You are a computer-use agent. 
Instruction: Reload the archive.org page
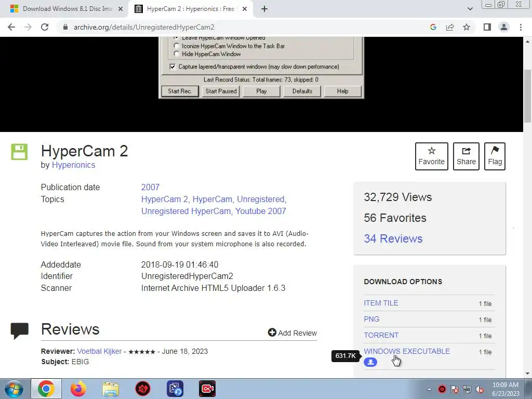click(x=45, y=27)
